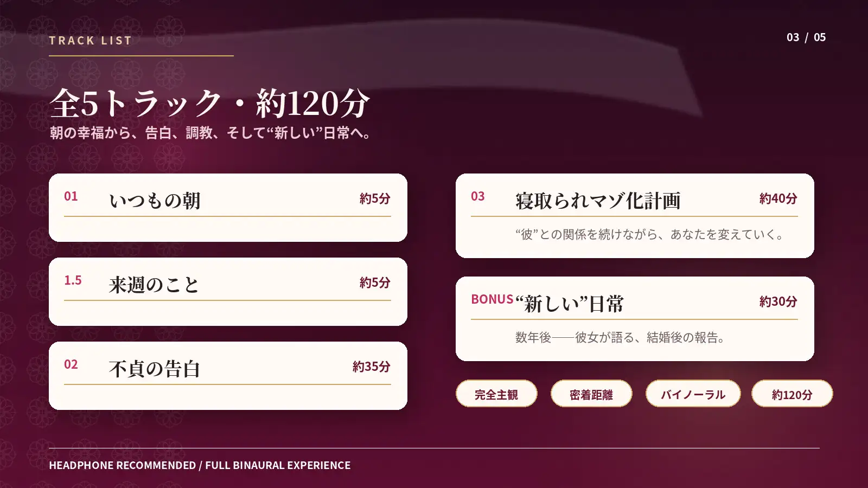Click the 密着距離 tag pill
Viewport: 868px width, 488px height.
[591, 394]
